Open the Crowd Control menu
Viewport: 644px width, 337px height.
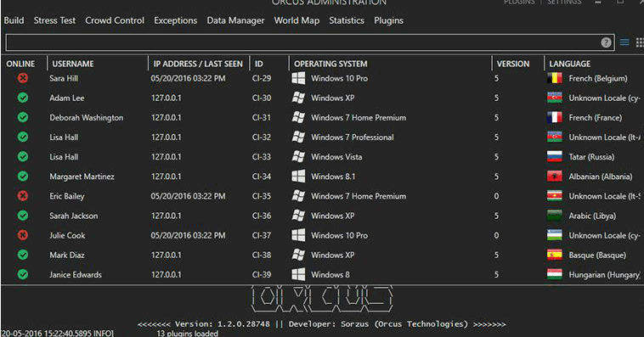(115, 20)
